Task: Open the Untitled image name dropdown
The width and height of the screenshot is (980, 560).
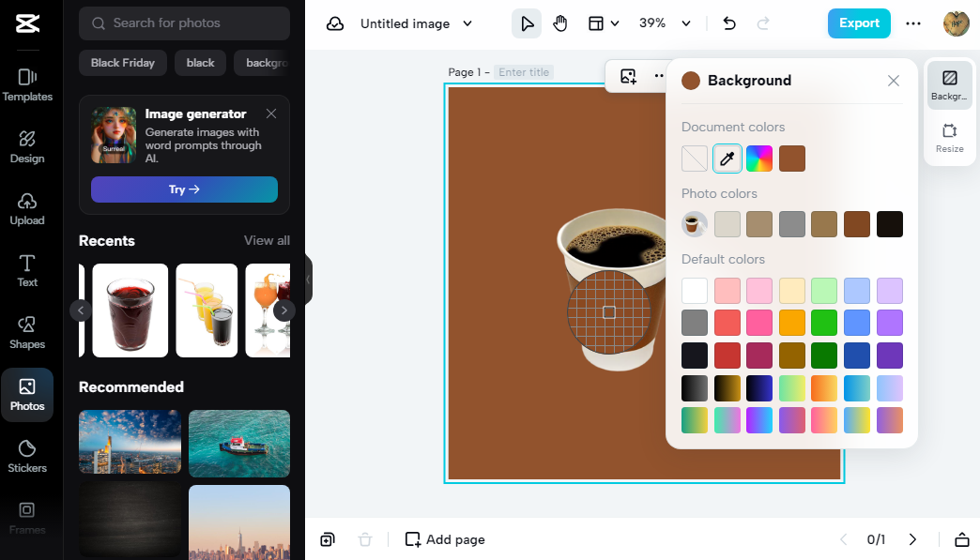Action: (416, 23)
